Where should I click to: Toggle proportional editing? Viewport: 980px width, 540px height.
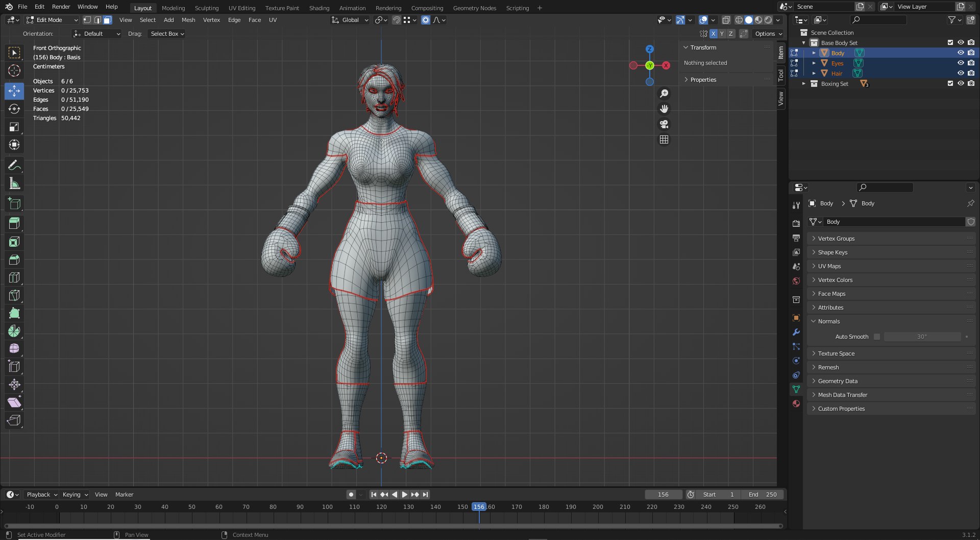tap(426, 20)
